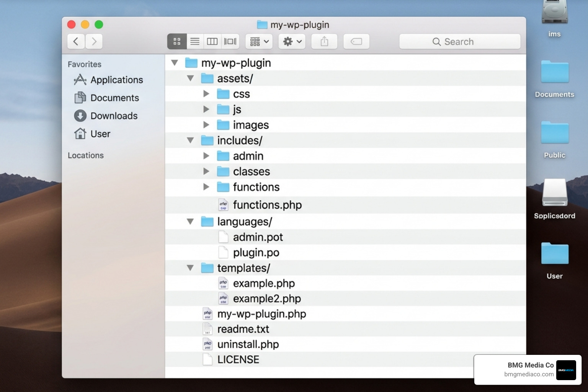Viewport: 588px width, 392px height.
Task: Collapse the assets/ folder
Action: tap(190, 78)
